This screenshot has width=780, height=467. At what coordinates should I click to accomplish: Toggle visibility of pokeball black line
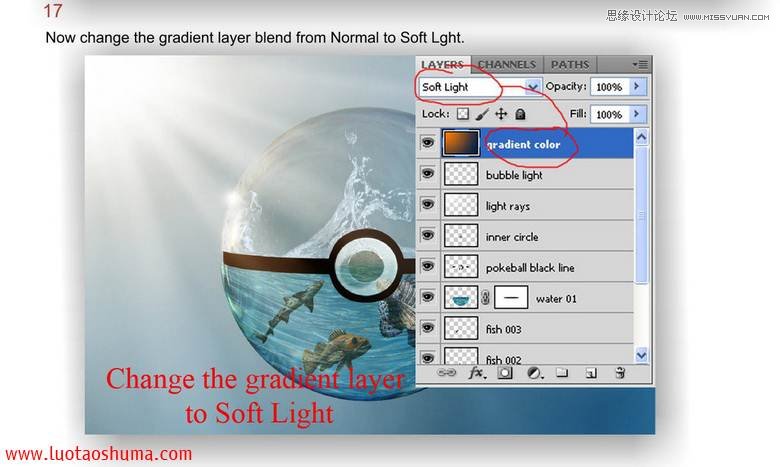click(x=428, y=266)
